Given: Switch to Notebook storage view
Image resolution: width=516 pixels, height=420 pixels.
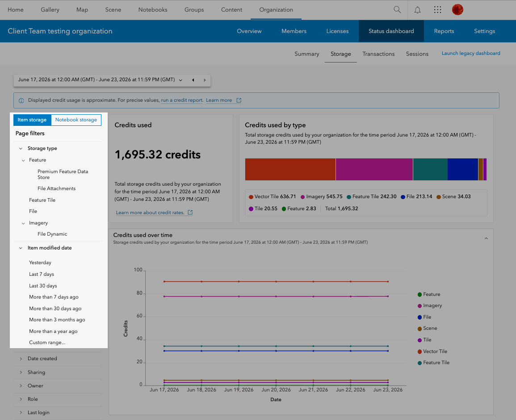Looking at the screenshot, I should 76,120.
